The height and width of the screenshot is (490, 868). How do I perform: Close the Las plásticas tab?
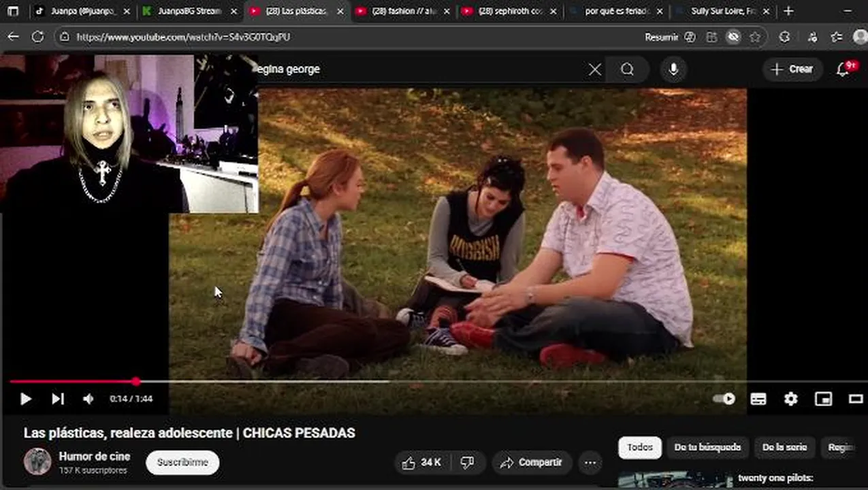[340, 12]
